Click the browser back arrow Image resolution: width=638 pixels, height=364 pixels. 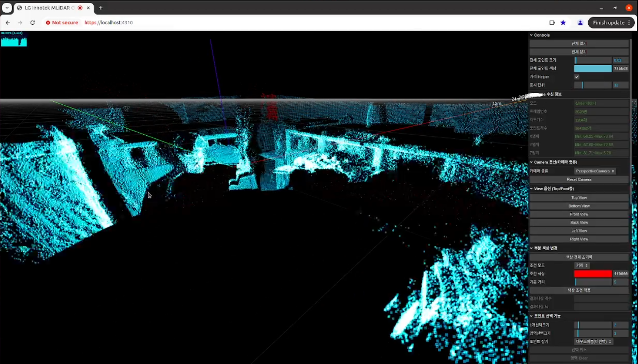coord(8,23)
